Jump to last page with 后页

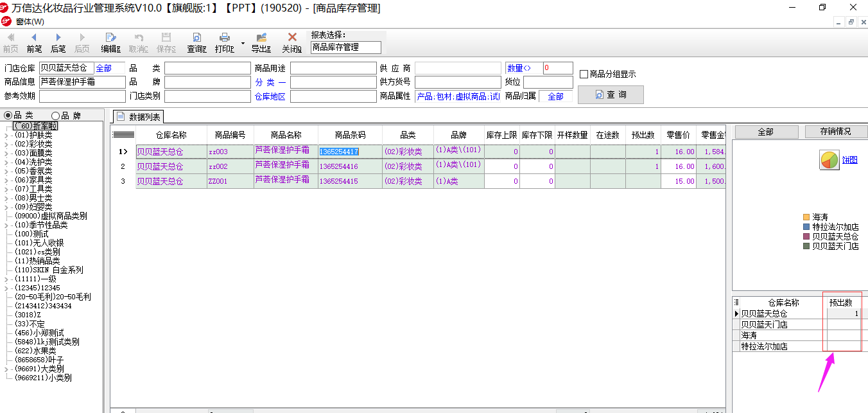click(82, 37)
